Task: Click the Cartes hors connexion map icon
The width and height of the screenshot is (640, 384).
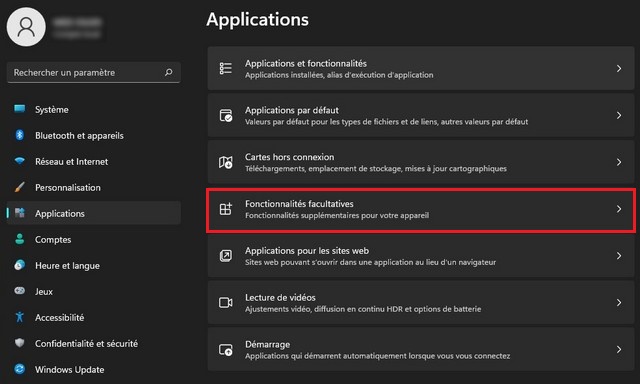Action: point(226,162)
